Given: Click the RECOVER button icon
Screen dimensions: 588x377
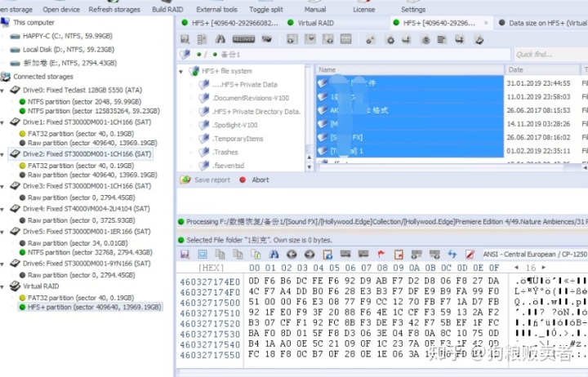Looking at the screenshot, I should click(x=243, y=39).
